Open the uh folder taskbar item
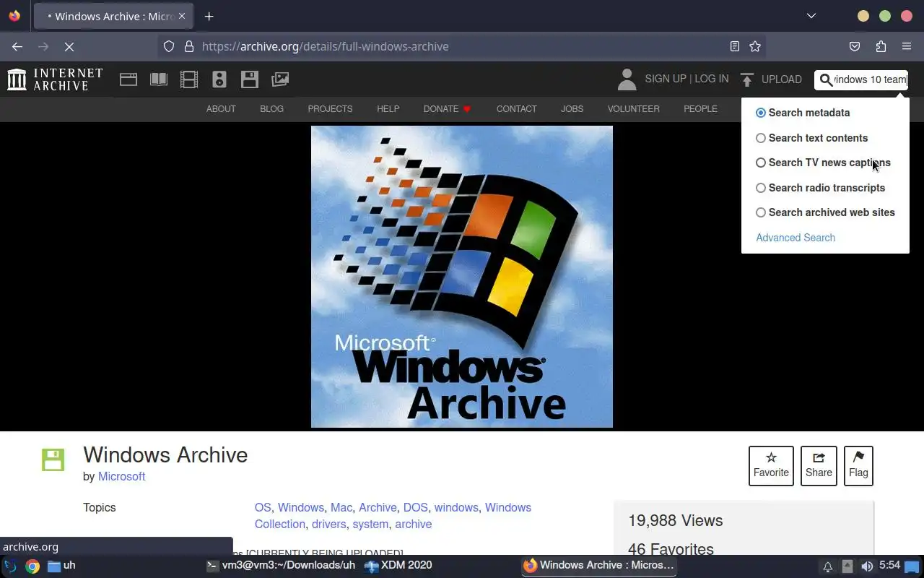924x578 pixels. [61, 566]
